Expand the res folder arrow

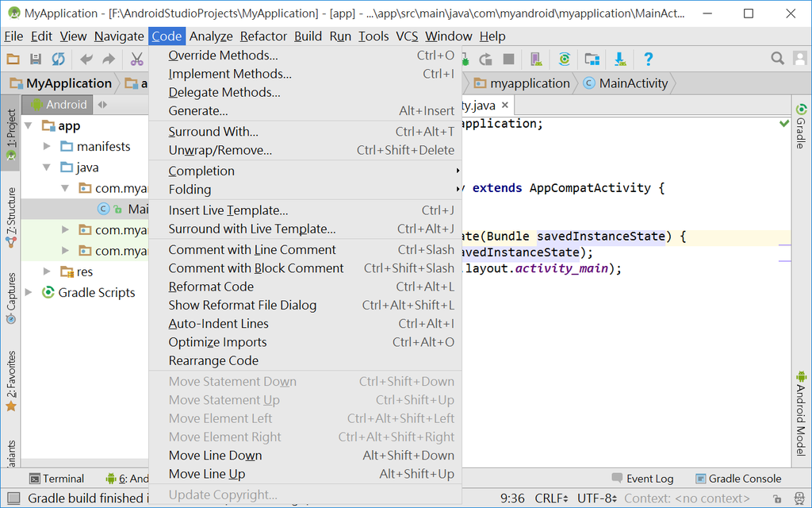click(x=47, y=271)
